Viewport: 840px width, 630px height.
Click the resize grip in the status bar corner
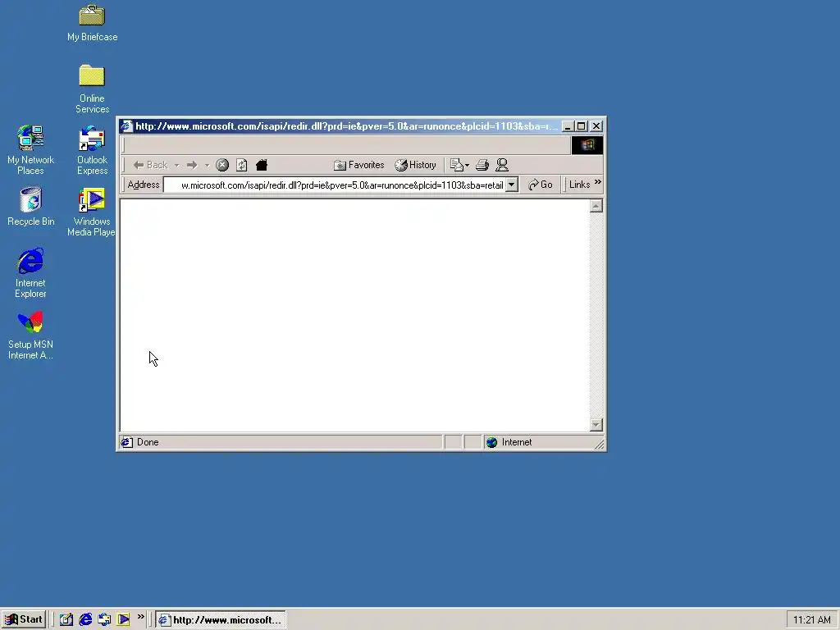pyautogui.click(x=600, y=444)
